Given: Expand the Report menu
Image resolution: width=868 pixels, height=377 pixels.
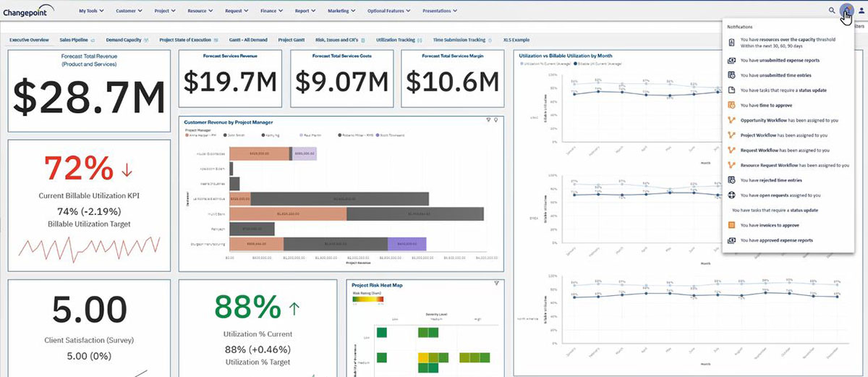Looking at the screenshot, I should pos(307,11).
